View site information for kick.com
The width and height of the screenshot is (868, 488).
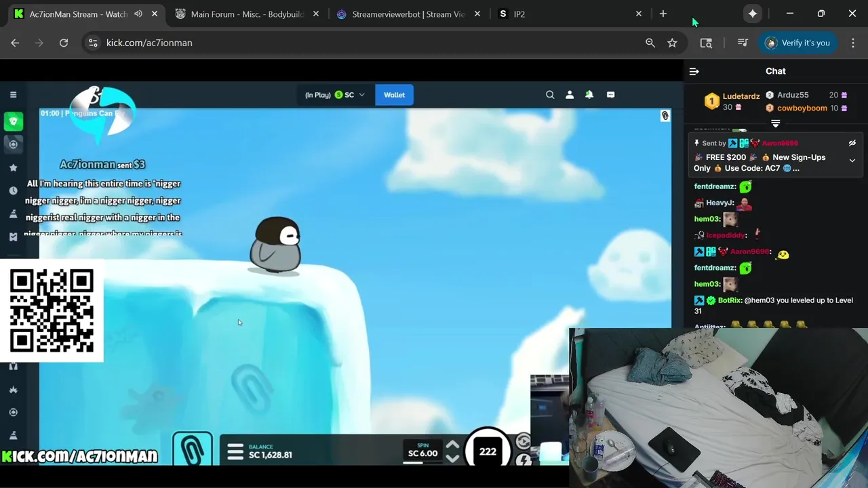click(93, 43)
